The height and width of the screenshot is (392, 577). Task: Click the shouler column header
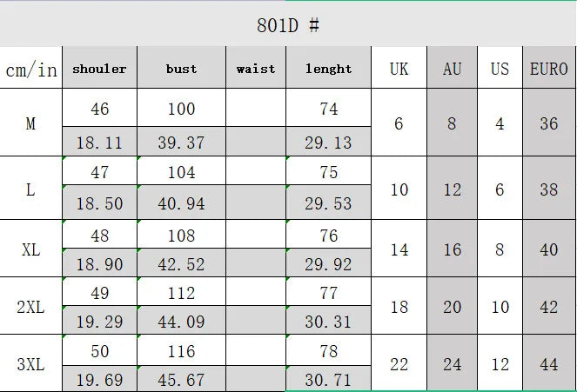99,69
